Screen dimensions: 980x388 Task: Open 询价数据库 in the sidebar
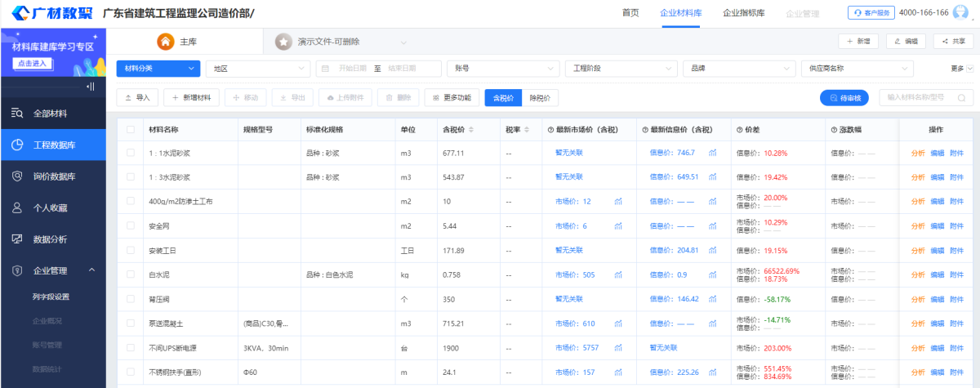55,176
